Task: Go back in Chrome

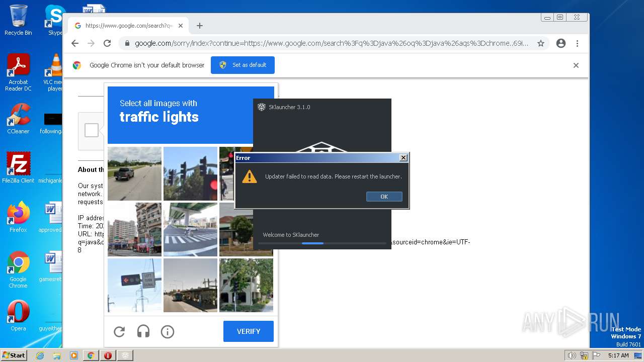Action: [75, 43]
